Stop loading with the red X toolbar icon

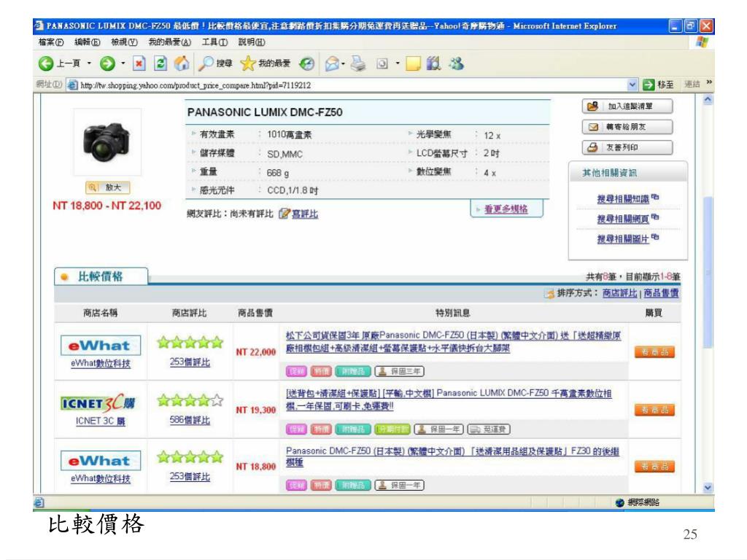[139, 63]
